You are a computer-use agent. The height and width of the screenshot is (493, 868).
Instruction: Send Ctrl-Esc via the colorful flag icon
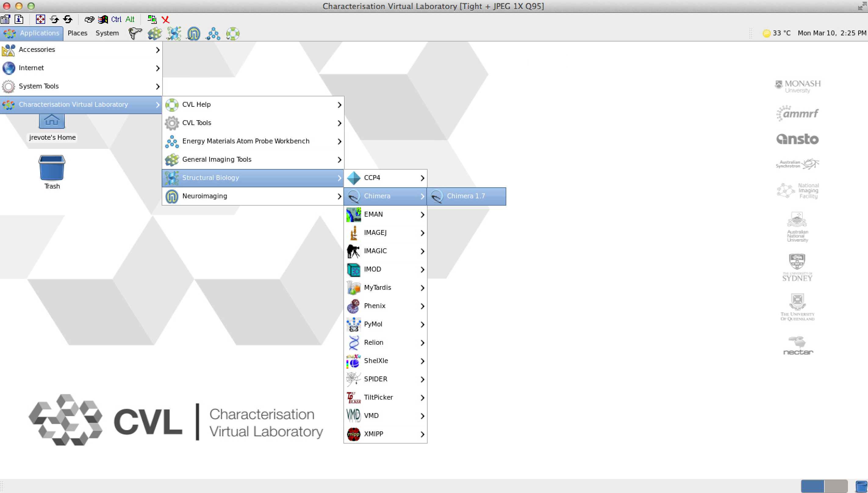point(103,19)
